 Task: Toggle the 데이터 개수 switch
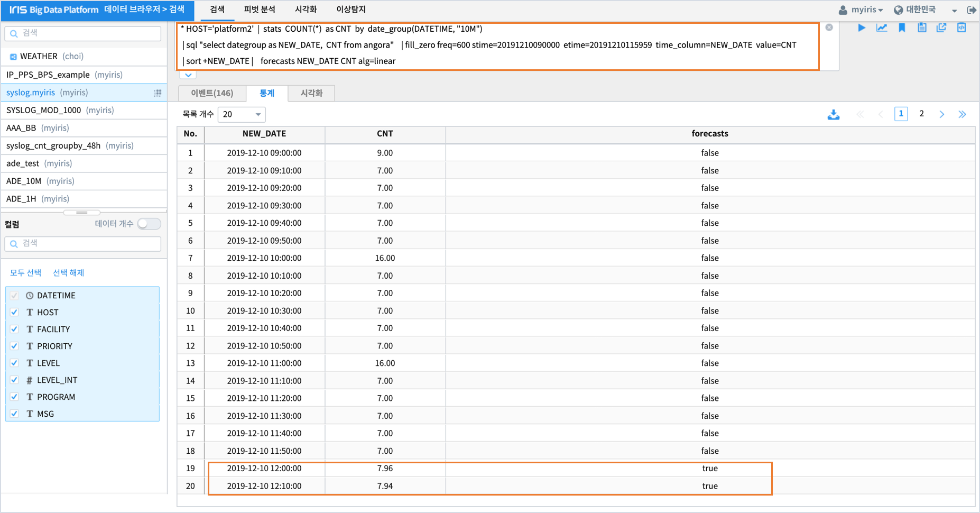(x=149, y=224)
